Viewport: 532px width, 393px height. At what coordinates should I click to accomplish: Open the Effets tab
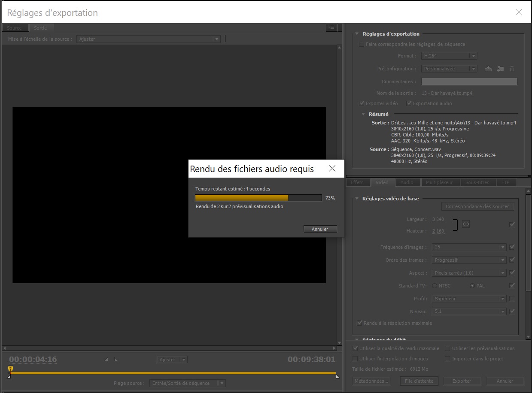click(x=357, y=182)
